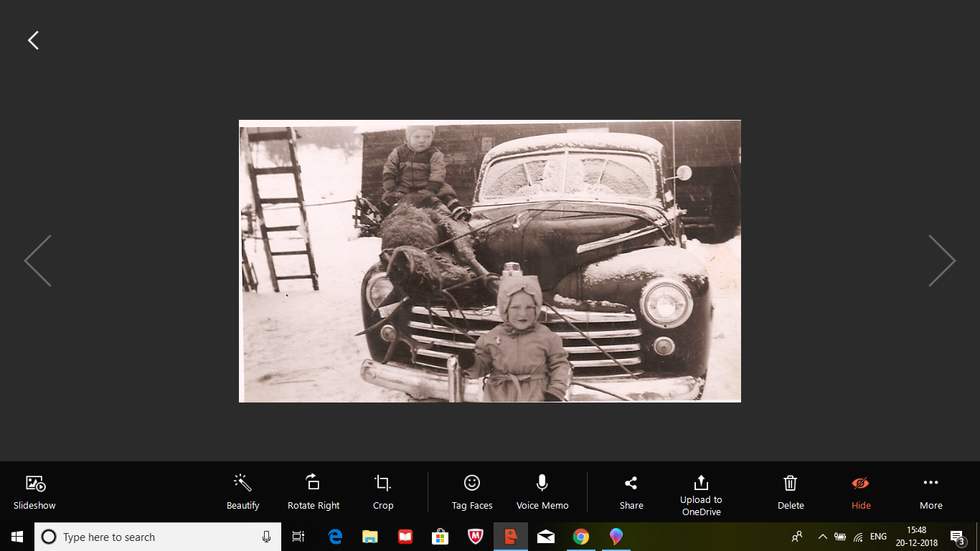Screen dimensions: 980x551
Task: Open the More options menu
Action: click(930, 491)
